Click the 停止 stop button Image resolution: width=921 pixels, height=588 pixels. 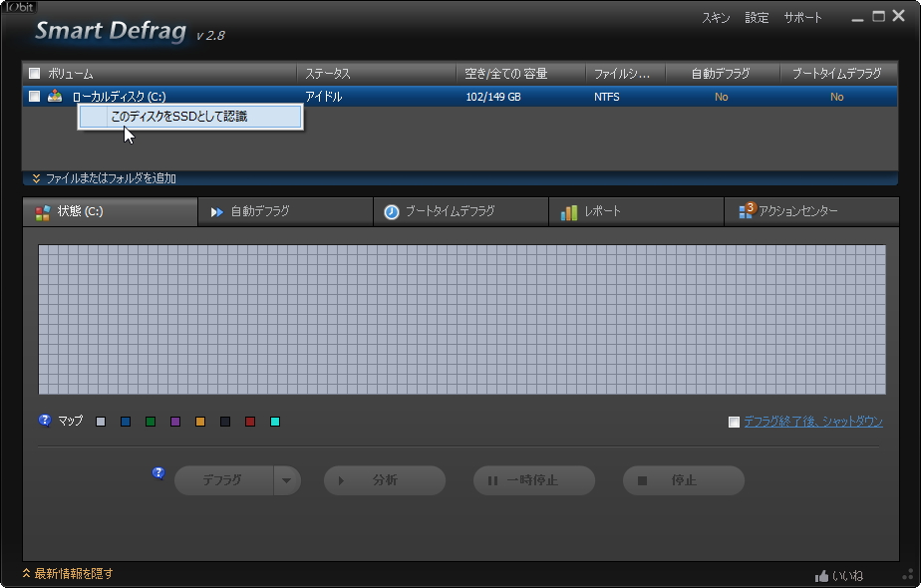pos(684,480)
